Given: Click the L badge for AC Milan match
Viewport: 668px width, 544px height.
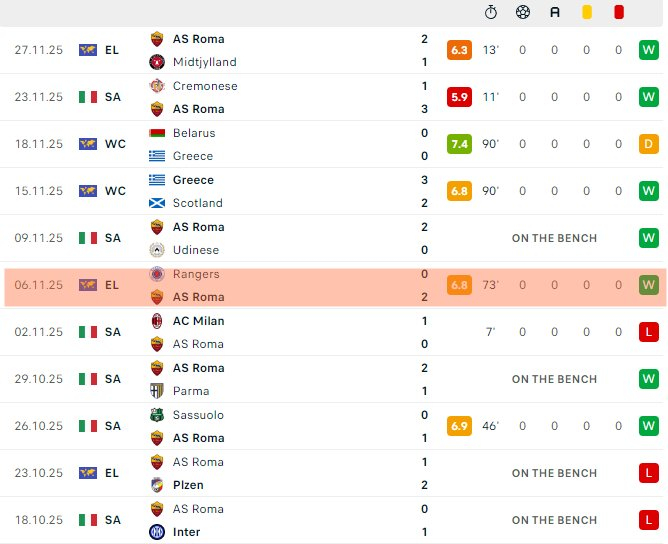Looking at the screenshot, I should click(648, 332).
